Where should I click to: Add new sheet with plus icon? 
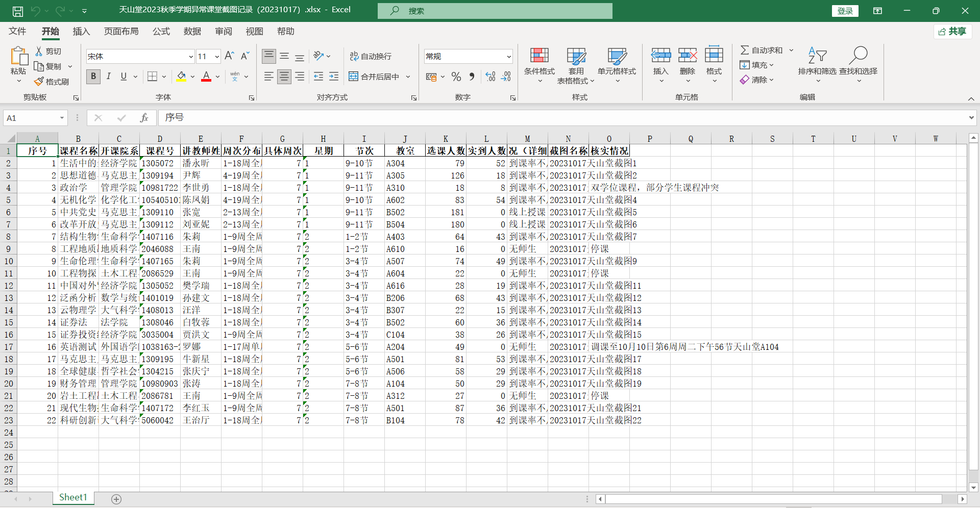(116, 499)
